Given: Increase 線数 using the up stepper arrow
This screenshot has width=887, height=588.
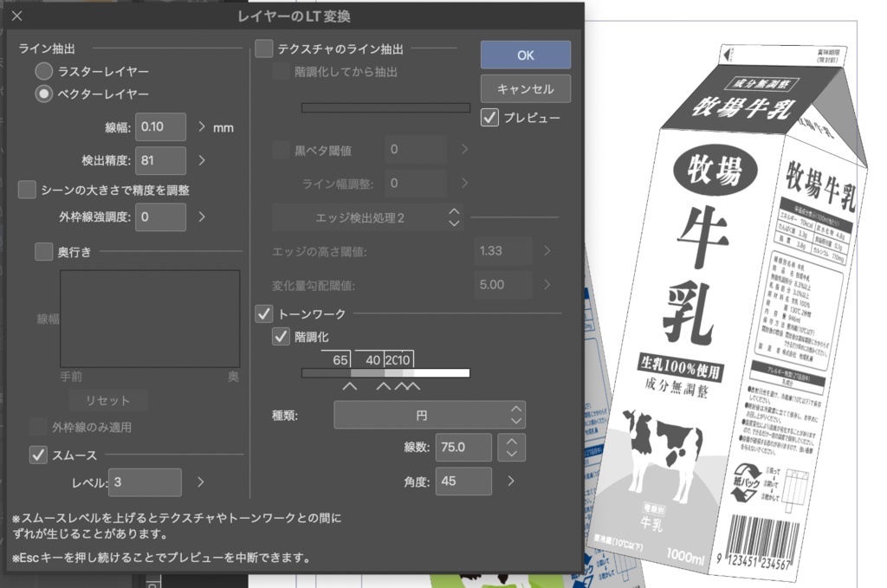Looking at the screenshot, I should (x=511, y=442).
